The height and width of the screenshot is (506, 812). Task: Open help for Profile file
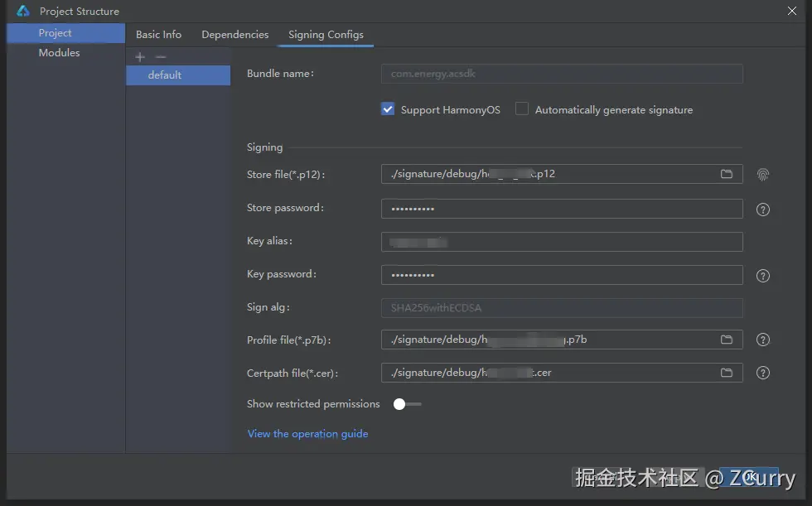(763, 340)
